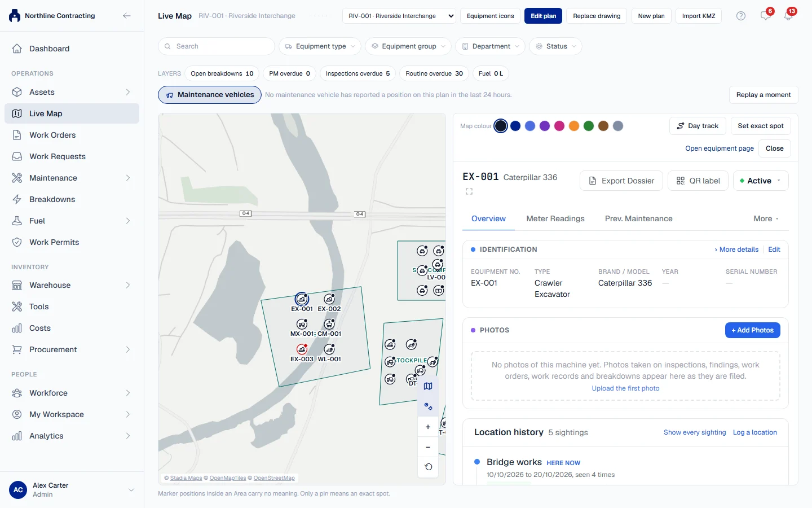The image size is (812, 508).
Task: Open the help question mark icon
Action: [741, 16]
